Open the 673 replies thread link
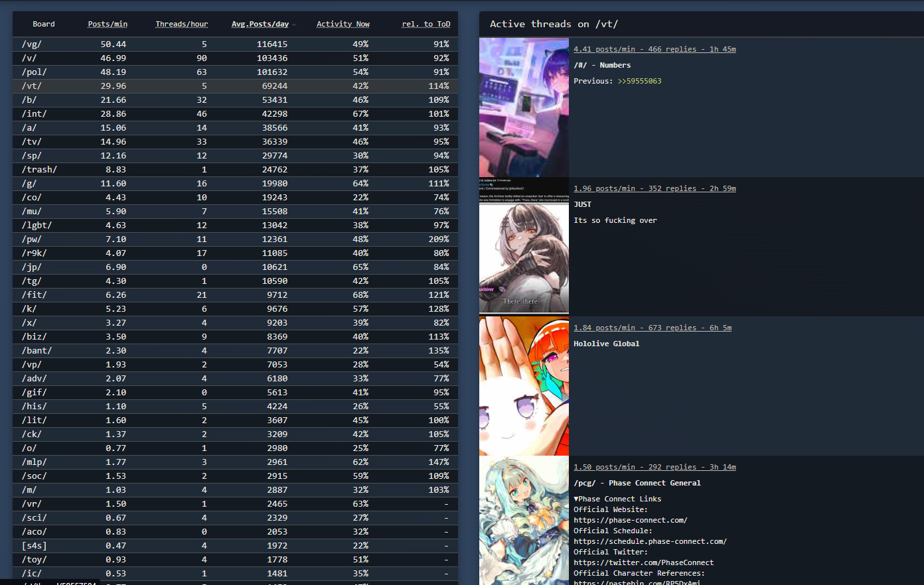This screenshot has height=585, width=924. (x=652, y=328)
